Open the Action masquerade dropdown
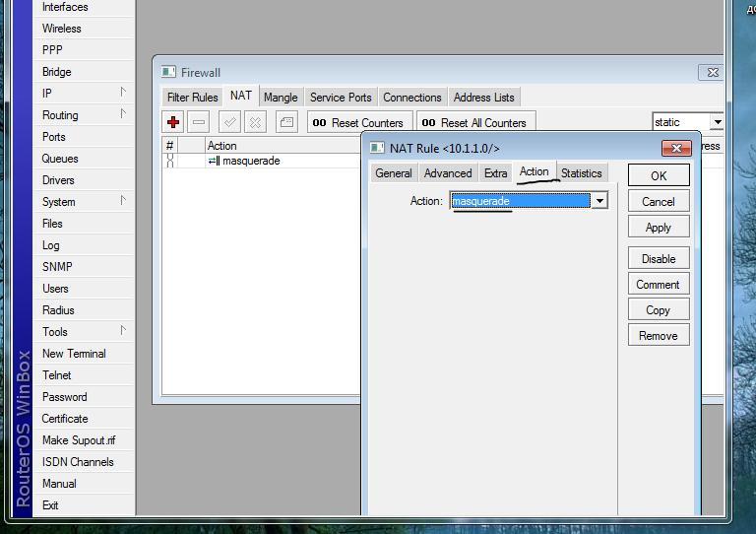This screenshot has height=534, width=756. (x=598, y=201)
